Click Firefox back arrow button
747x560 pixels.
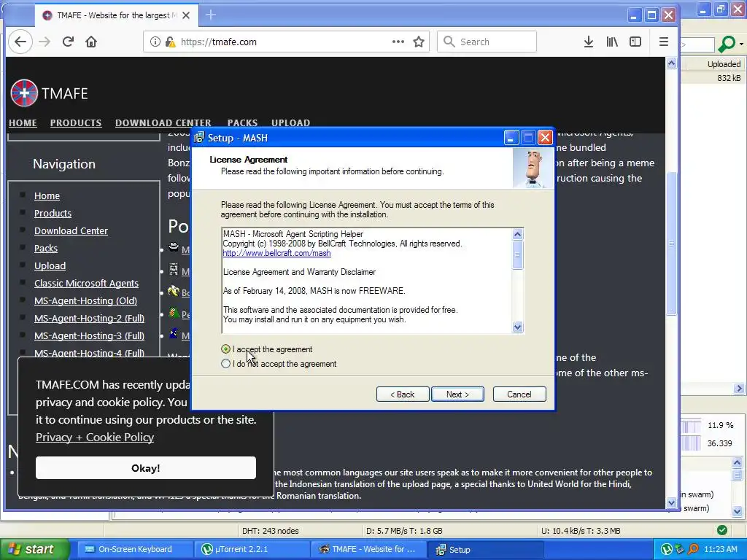pyautogui.click(x=20, y=42)
